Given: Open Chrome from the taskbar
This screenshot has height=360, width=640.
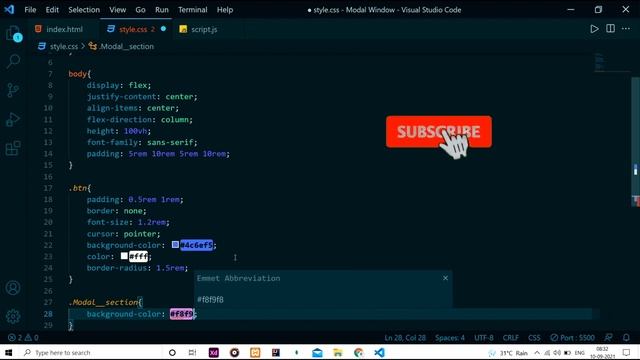Looking at the screenshot, I should click(359, 352).
